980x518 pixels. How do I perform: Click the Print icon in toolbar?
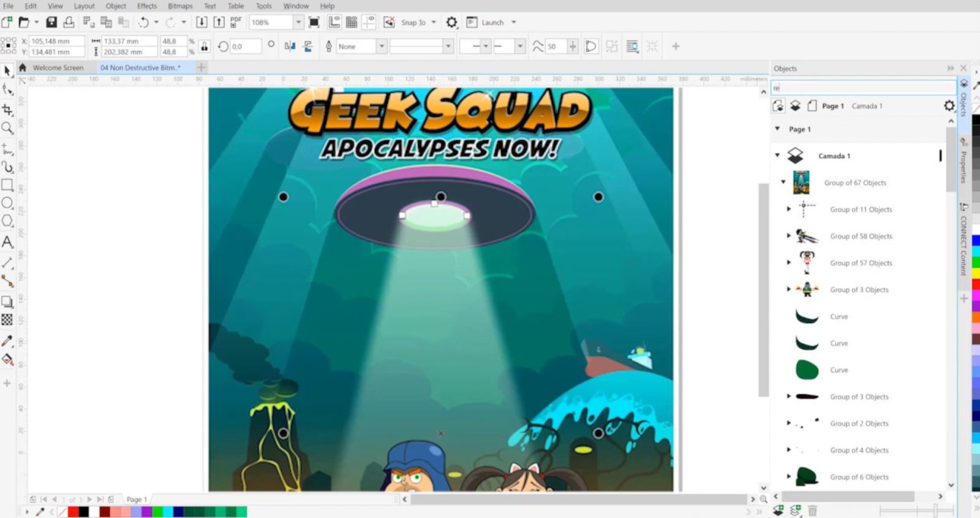pos(69,22)
